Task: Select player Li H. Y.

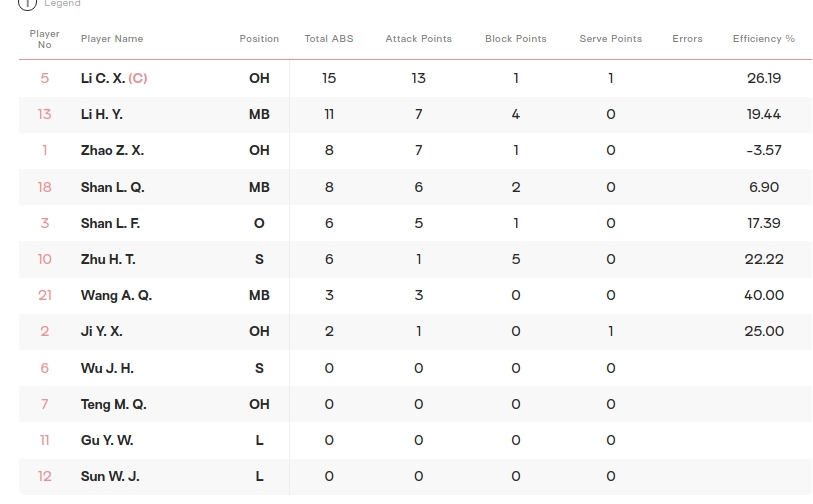Action: click(x=102, y=114)
